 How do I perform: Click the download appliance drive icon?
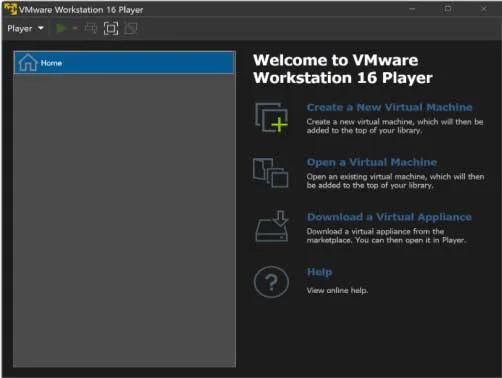pyautogui.click(x=272, y=226)
